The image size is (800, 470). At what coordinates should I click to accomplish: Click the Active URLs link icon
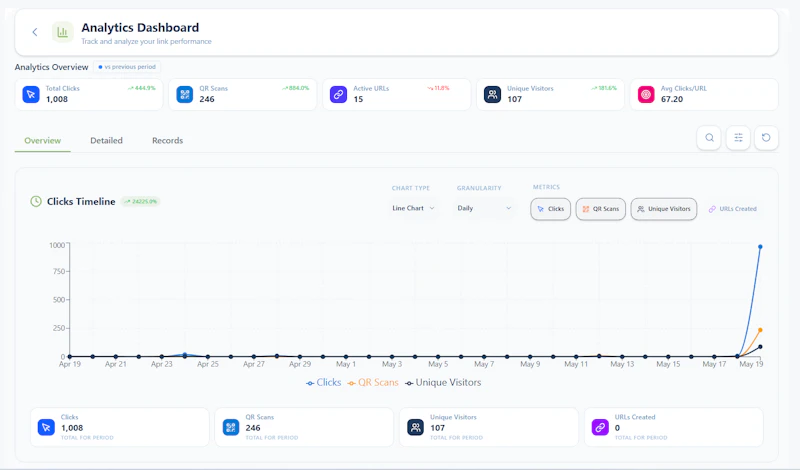click(x=338, y=94)
